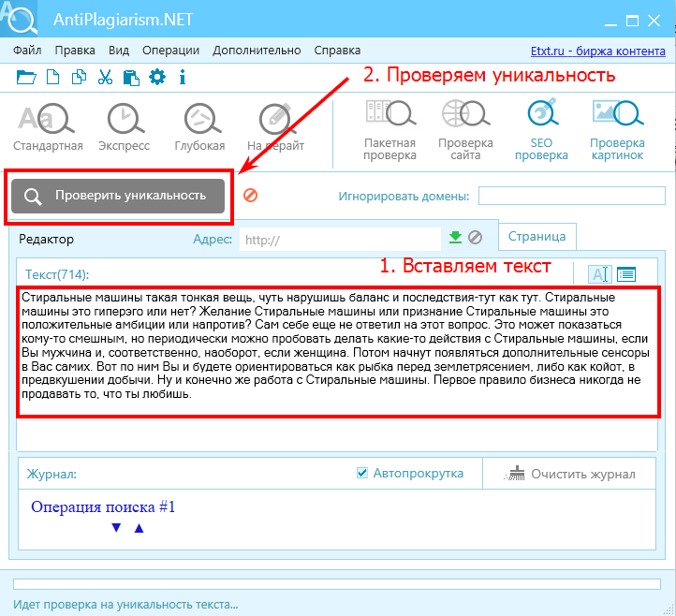Image resolution: width=676 pixels, height=616 pixels.
Task: Toggle the Автопрокрутка checkbox
Action: [x=362, y=474]
